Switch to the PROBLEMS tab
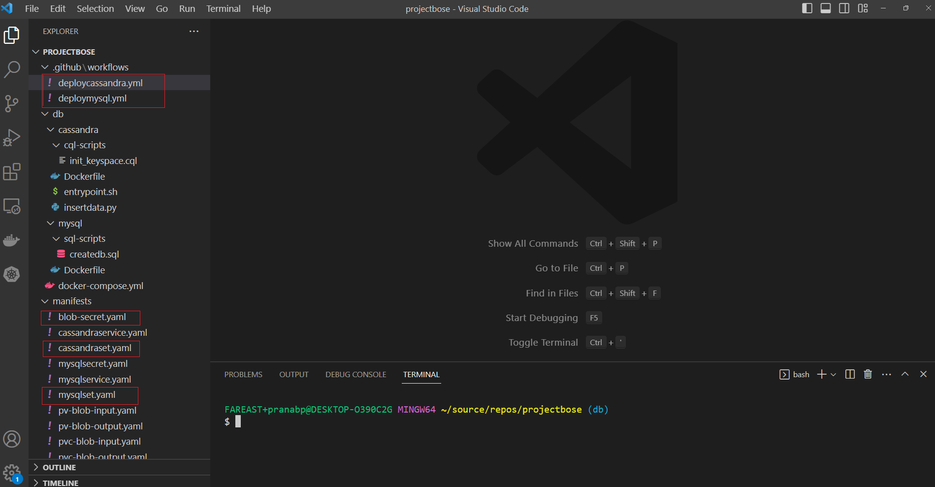This screenshot has height=487, width=935. click(x=243, y=374)
